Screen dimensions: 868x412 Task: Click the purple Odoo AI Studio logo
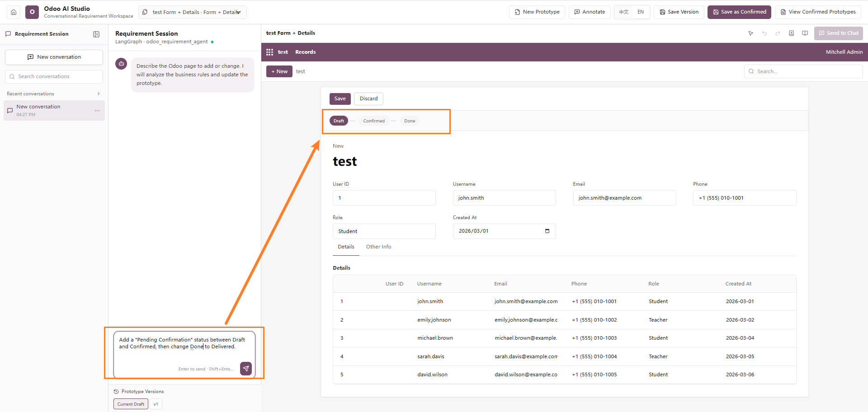click(x=32, y=12)
